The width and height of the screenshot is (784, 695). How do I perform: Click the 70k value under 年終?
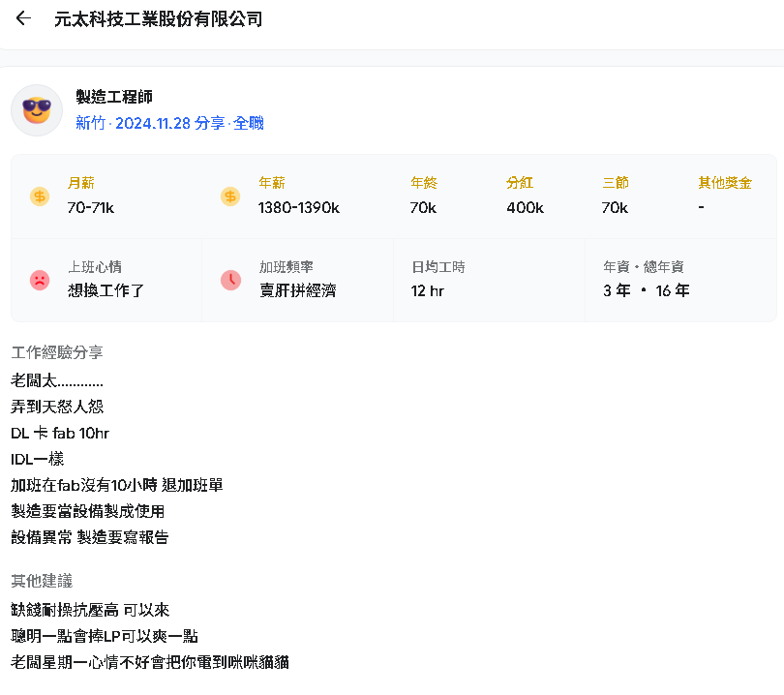(x=423, y=207)
